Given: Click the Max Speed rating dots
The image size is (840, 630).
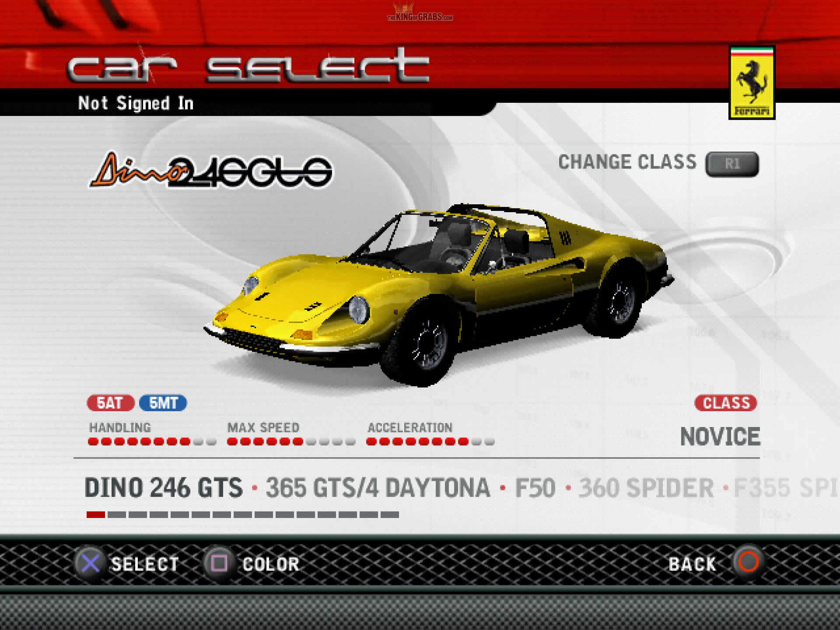Looking at the screenshot, I should pyautogui.click(x=291, y=441).
